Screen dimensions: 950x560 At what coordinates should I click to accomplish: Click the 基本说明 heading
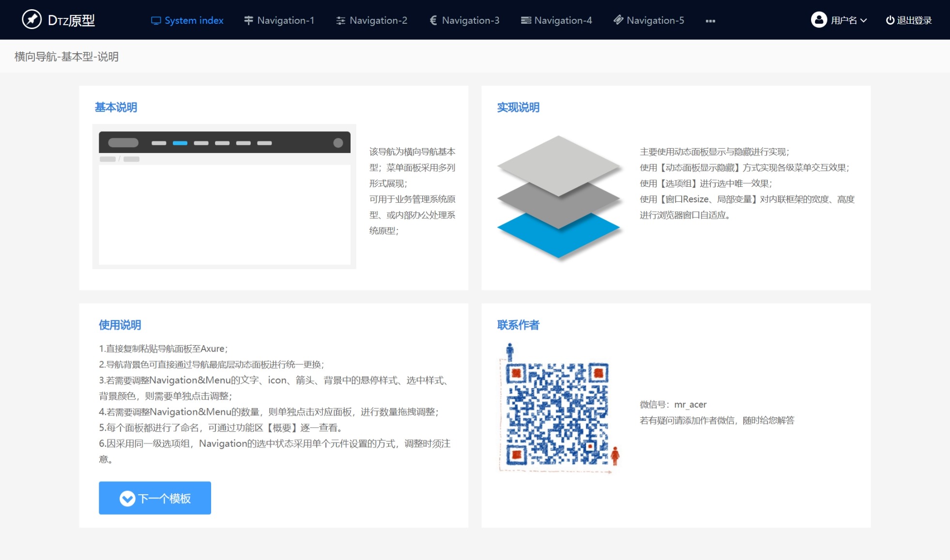(116, 107)
